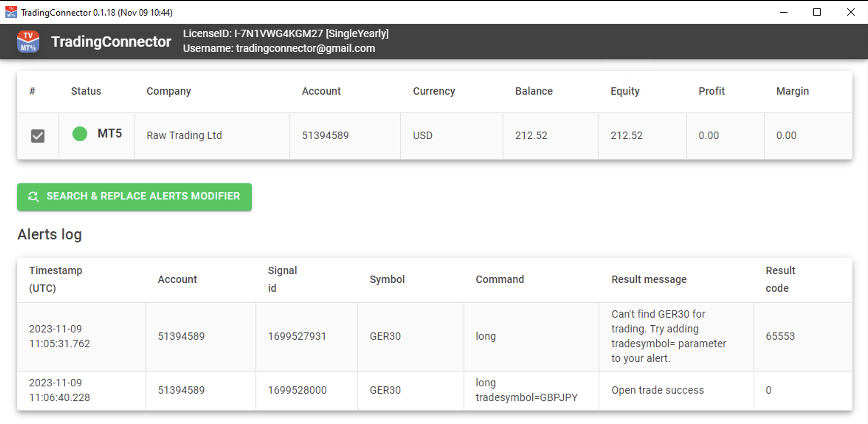The height and width of the screenshot is (424, 868).
Task: Click the Username email in header
Action: point(279,48)
